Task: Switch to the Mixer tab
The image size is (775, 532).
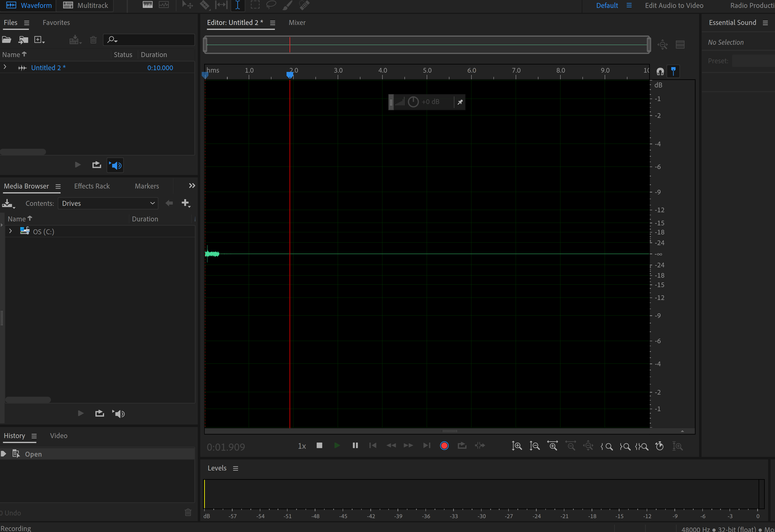Action: click(x=297, y=23)
